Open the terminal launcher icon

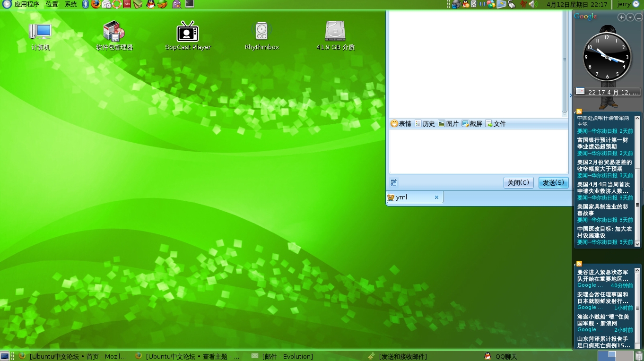[x=189, y=4]
